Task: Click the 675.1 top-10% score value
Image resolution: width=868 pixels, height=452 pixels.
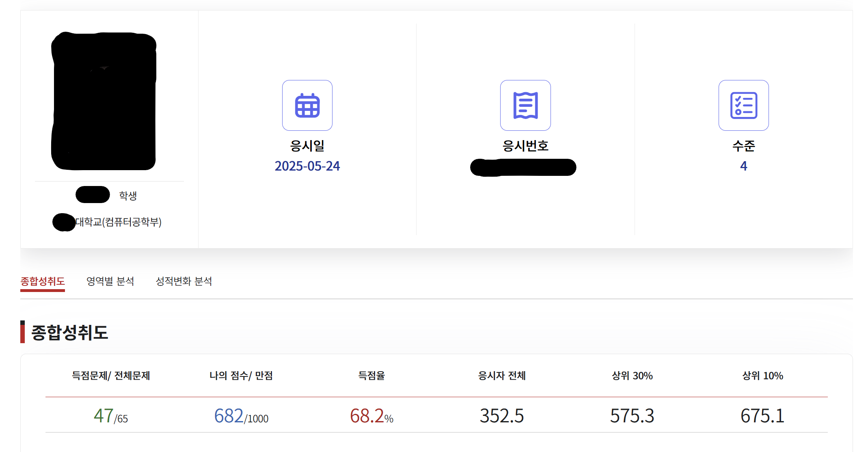Action: [761, 415]
